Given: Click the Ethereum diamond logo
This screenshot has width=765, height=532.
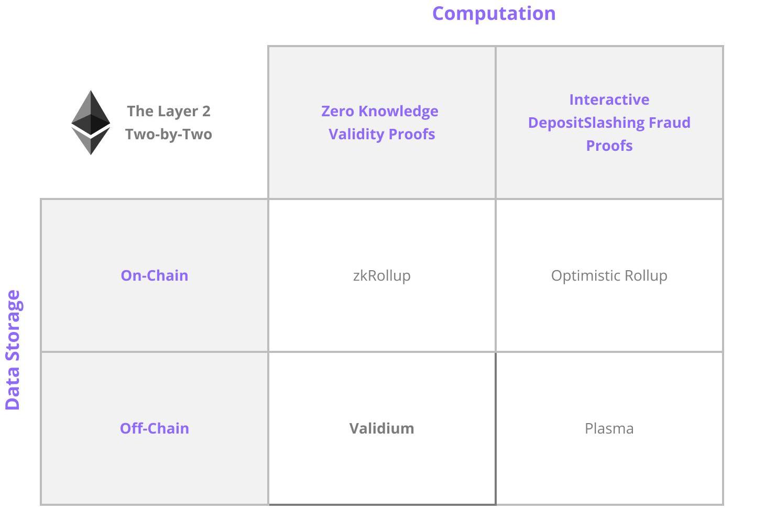Looking at the screenshot, I should [x=91, y=123].
